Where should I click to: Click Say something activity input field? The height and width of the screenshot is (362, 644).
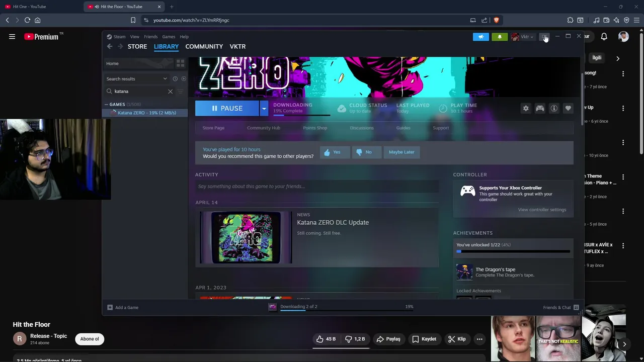tap(317, 187)
